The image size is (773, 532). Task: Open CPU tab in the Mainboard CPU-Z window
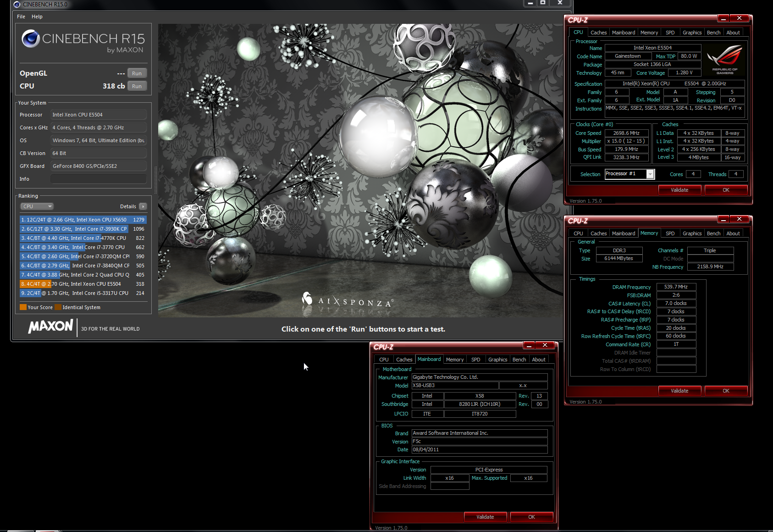(x=384, y=360)
